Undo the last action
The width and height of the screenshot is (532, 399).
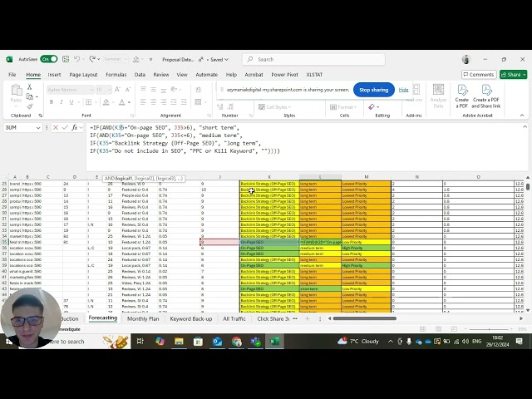coord(76,59)
